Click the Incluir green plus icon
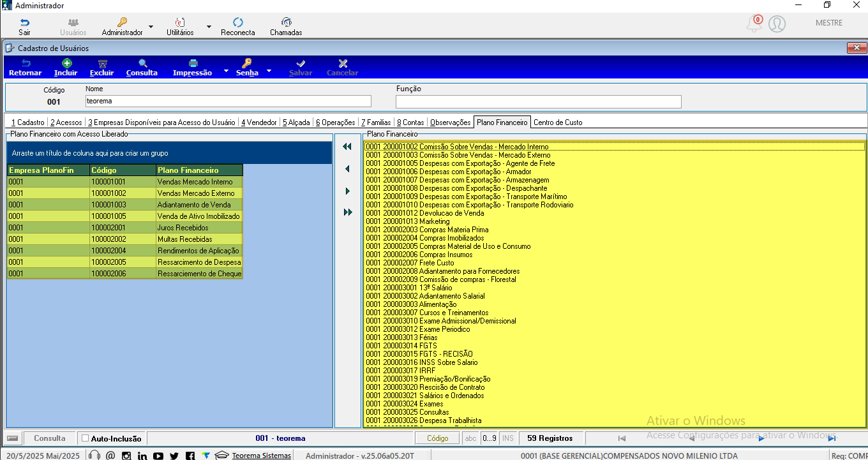This screenshot has width=868, height=460. (x=66, y=63)
